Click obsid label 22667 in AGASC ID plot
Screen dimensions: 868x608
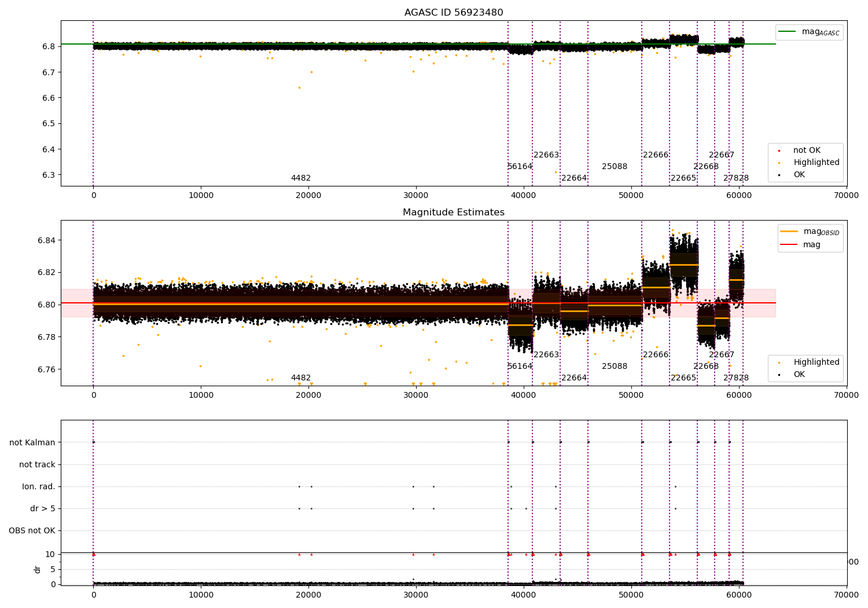pyautogui.click(x=722, y=155)
